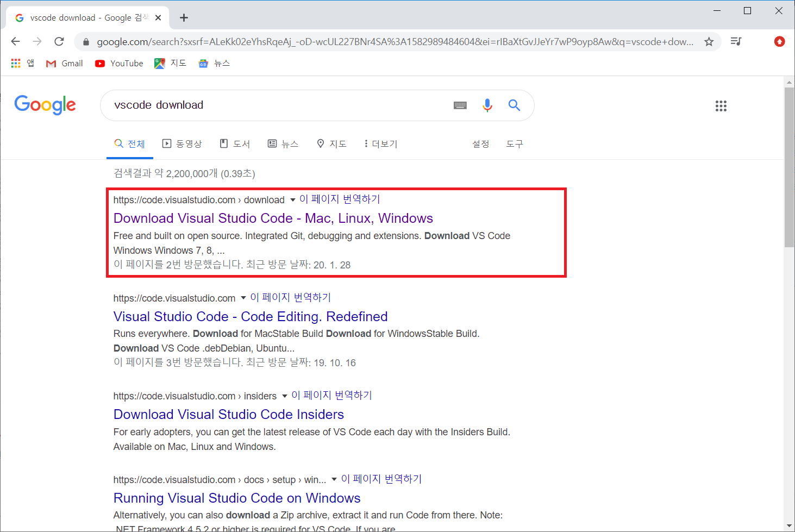Open Visual Studio Code - Code Editing. Redefined
The width and height of the screenshot is (795, 532).
pos(251,317)
